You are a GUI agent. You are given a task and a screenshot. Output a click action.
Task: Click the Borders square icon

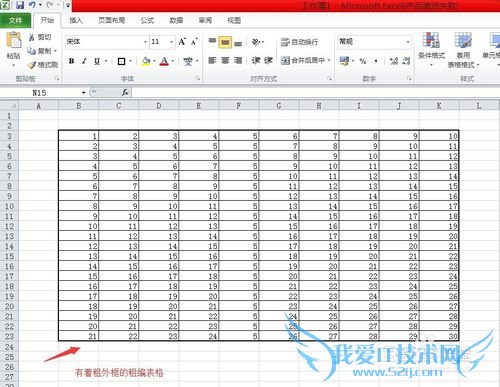pyautogui.click(x=122, y=61)
